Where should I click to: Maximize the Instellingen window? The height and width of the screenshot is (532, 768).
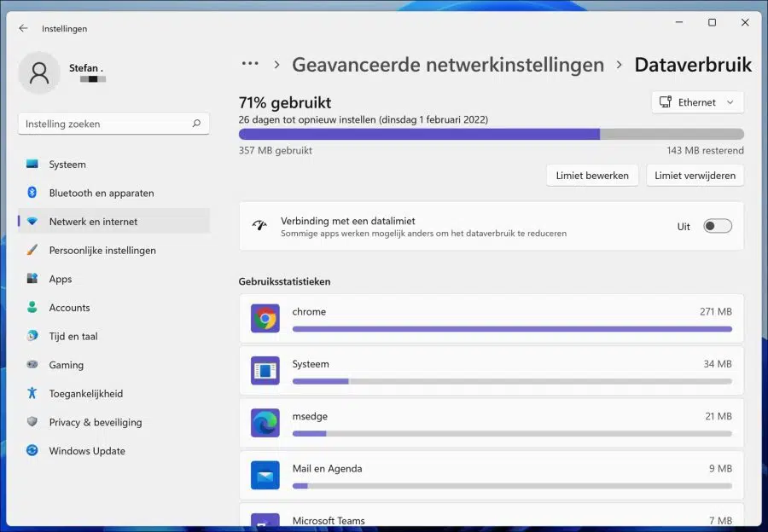pyautogui.click(x=713, y=22)
